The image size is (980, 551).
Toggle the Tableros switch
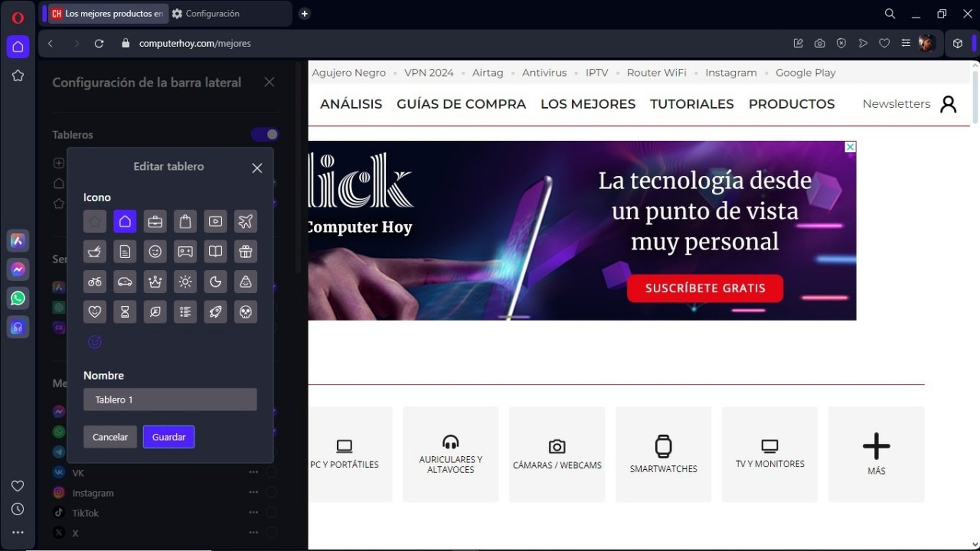coord(265,135)
